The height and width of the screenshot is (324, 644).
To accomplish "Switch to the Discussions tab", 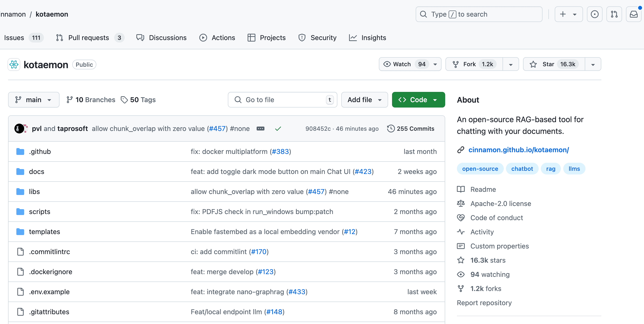I will click(x=161, y=38).
